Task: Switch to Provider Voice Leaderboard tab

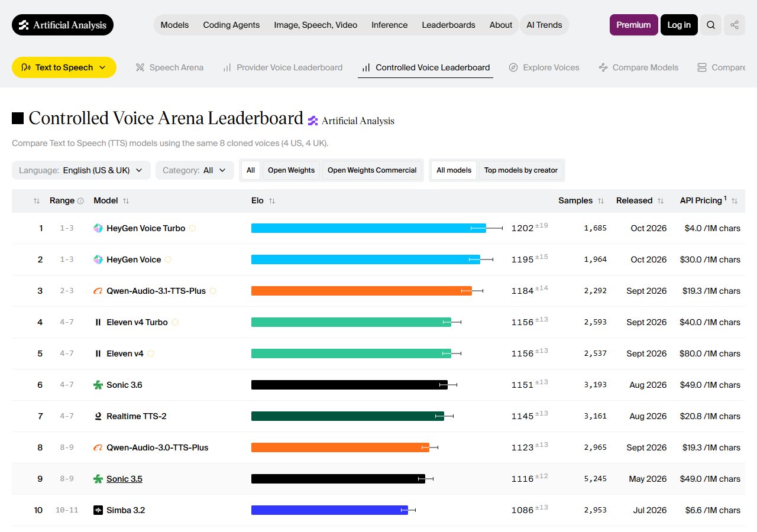Action: 283,67
